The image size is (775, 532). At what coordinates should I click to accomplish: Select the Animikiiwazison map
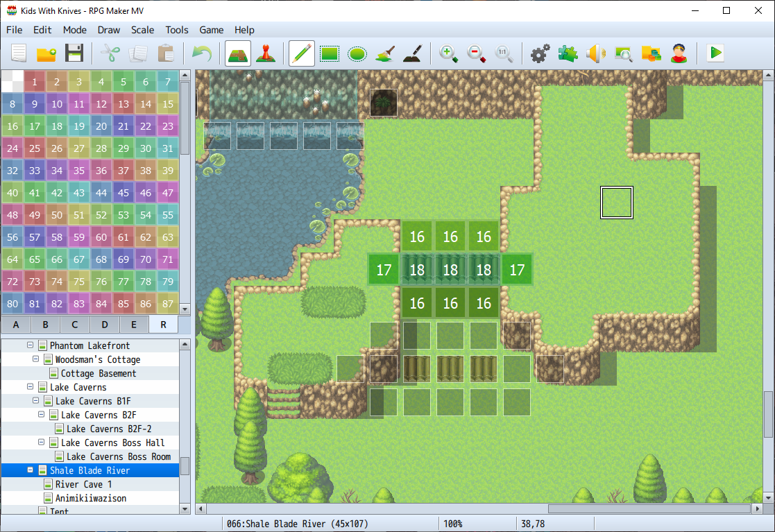tap(90, 498)
